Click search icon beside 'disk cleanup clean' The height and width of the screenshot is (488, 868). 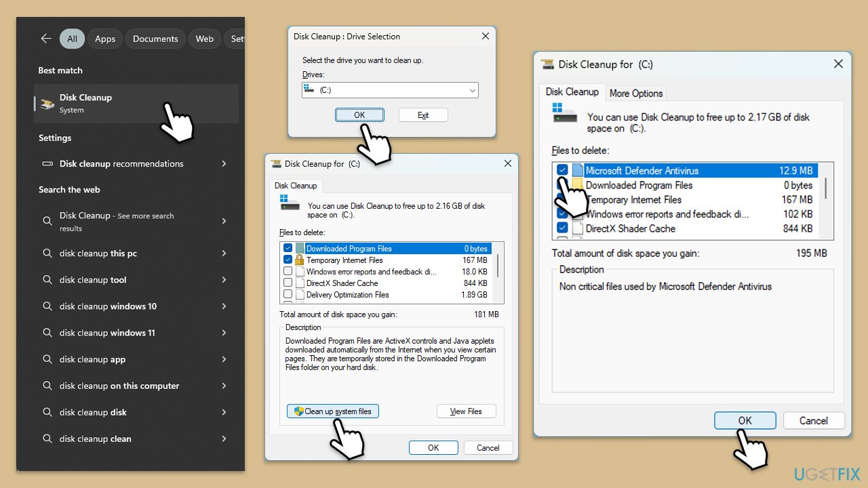pos(47,439)
